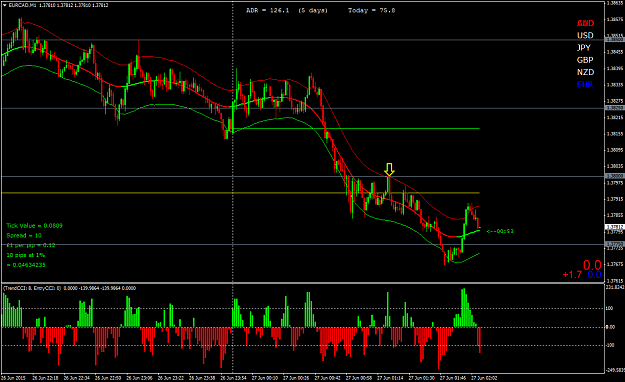
Task: Click the 26 Jun 23:22 time label
Action: point(170,378)
